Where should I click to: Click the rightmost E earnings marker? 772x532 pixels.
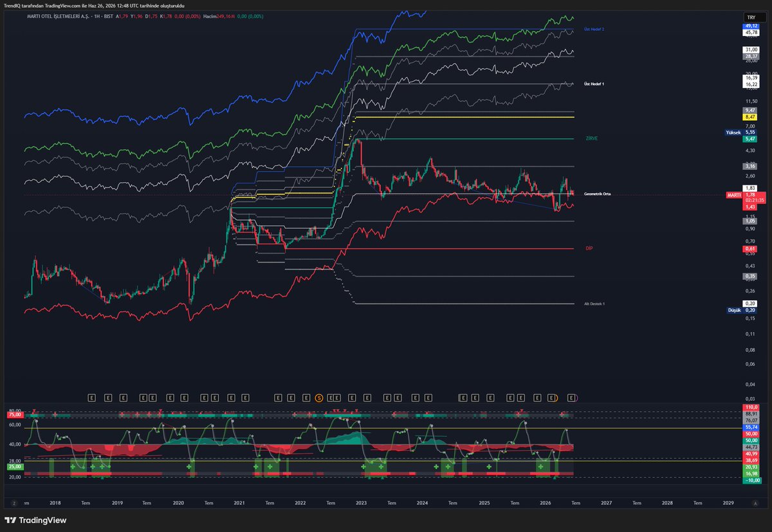(x=571, y=398)
